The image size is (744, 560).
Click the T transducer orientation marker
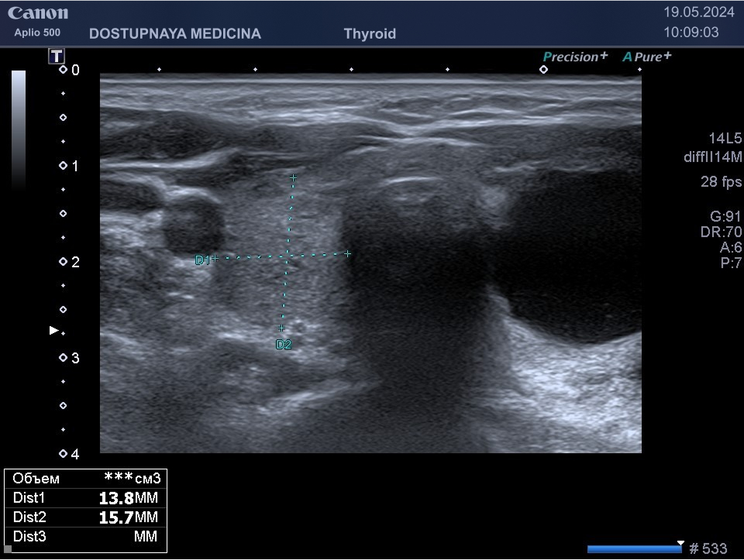pyautogui.click(x=57, y=56)
